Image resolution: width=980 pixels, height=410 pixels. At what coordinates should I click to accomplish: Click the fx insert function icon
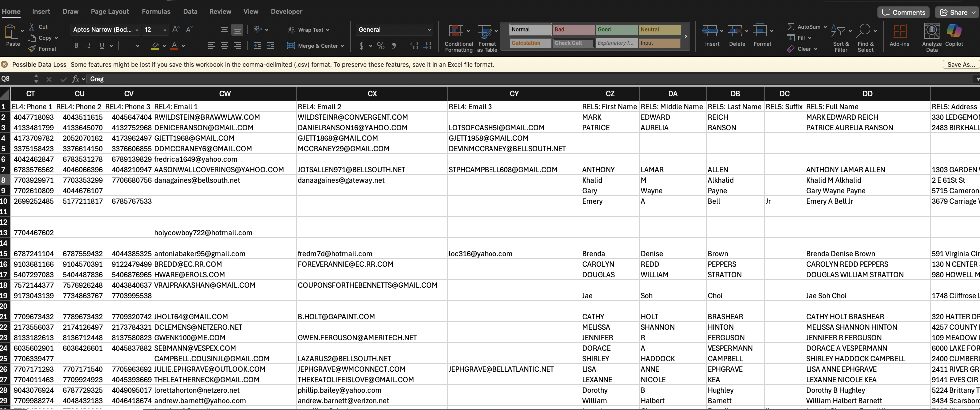[x=75, y=79]
